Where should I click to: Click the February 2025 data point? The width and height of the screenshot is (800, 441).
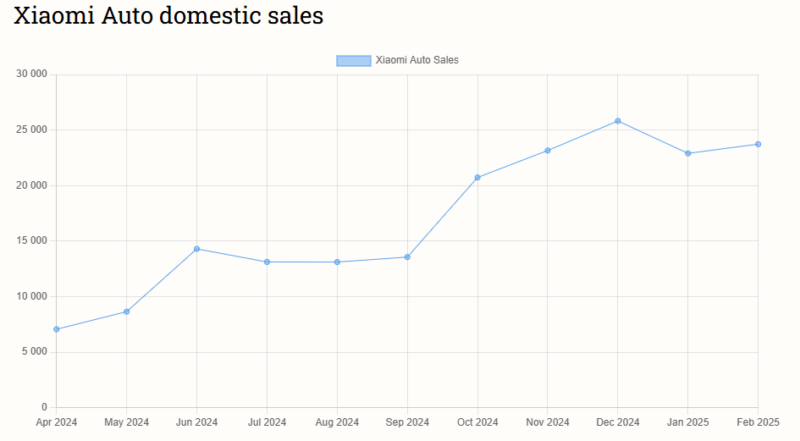pyautogui.click(x=758, y=144)
